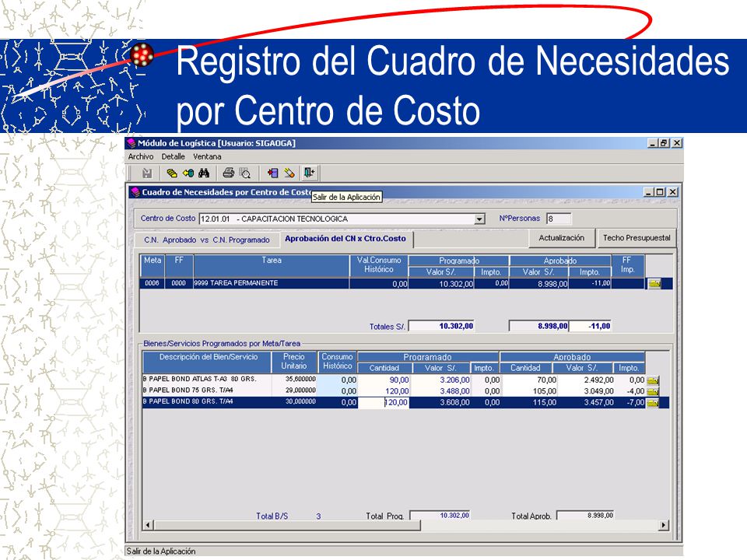The width and height of the screenshot is (747, 560).
Task: Click the binoculars search toolbar icon
Action: 204,173
